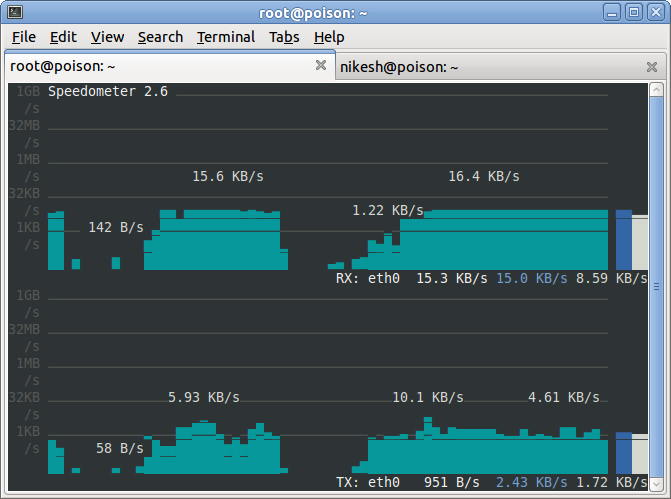Click the scrollbar down arrow
This screenshot has height=499, width=671.
(x=656, y=484)
